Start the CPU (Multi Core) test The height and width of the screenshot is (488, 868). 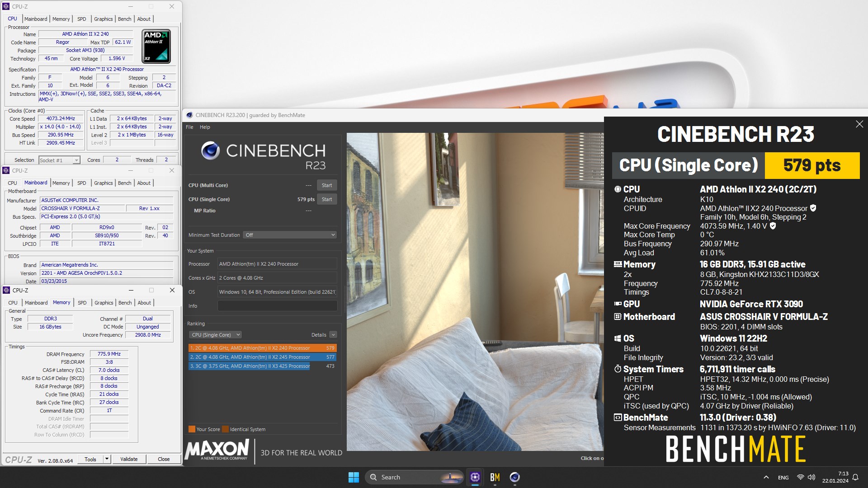[x=327, y=185]
